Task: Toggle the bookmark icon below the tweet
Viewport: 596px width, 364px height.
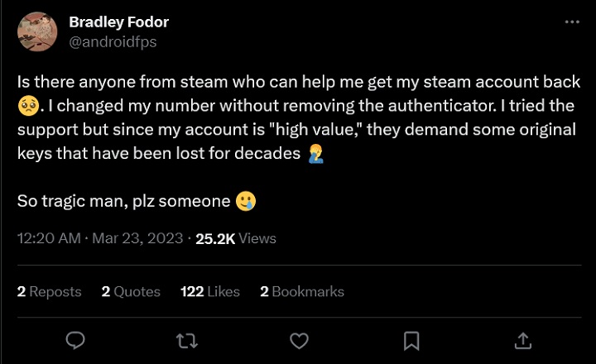Action: (411, 340)
